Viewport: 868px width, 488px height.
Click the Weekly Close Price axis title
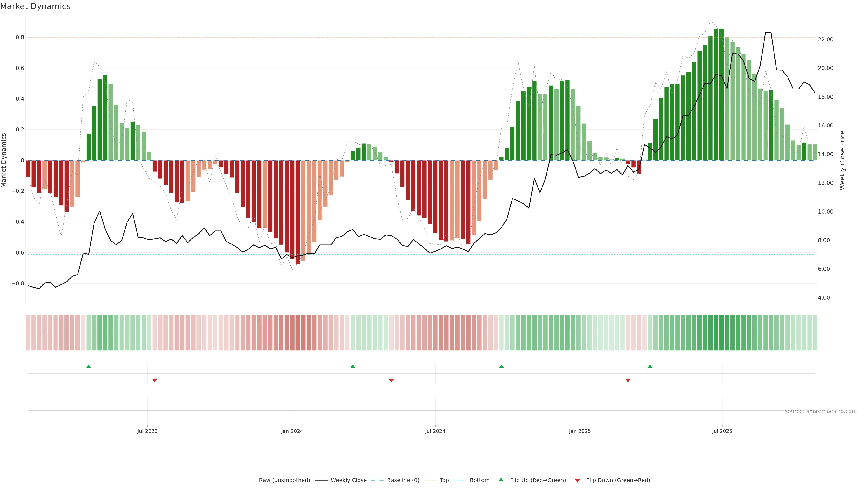(842, 160)
